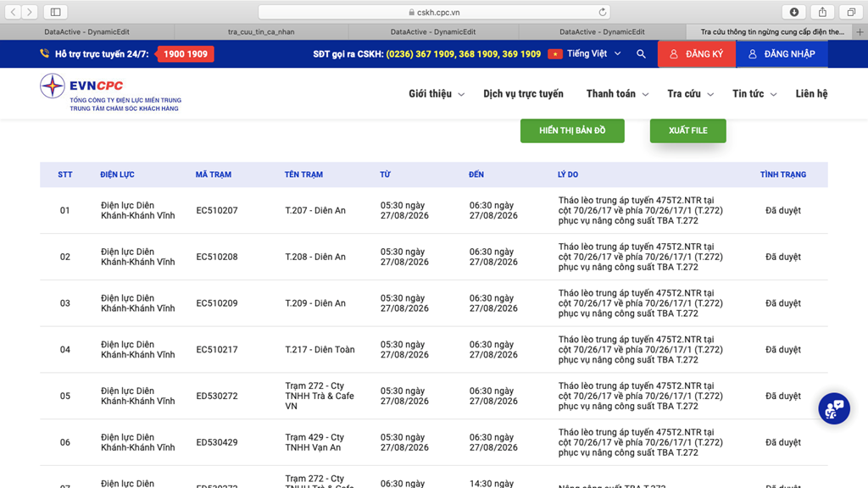
Task: Open the floating chat support icon
Action: coord(834,409)
